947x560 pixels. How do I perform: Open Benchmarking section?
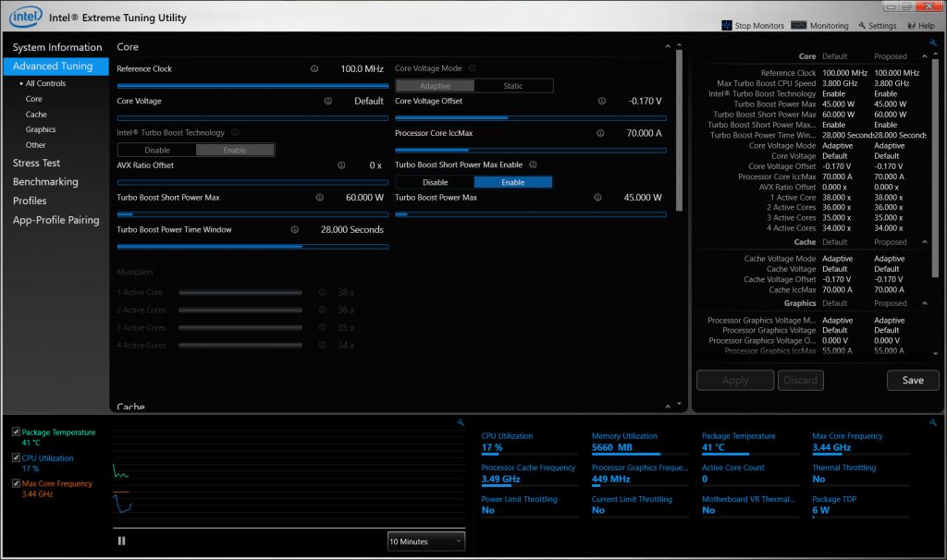tap(45, 182)
